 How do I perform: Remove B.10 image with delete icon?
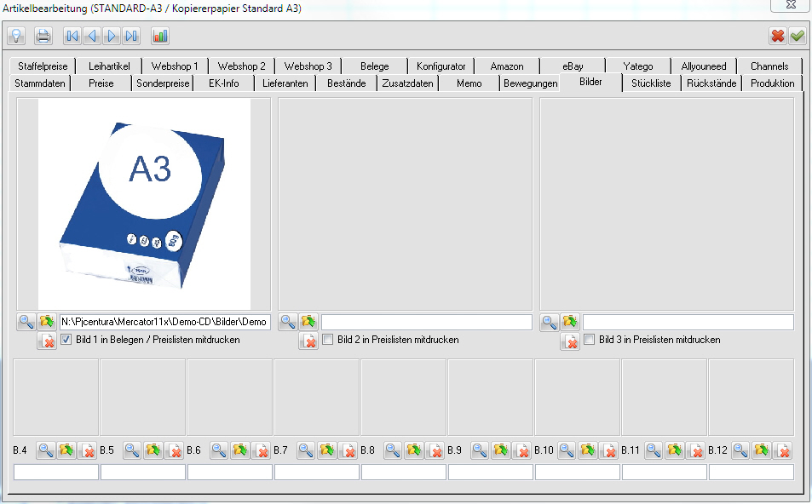tap(608, 450)
